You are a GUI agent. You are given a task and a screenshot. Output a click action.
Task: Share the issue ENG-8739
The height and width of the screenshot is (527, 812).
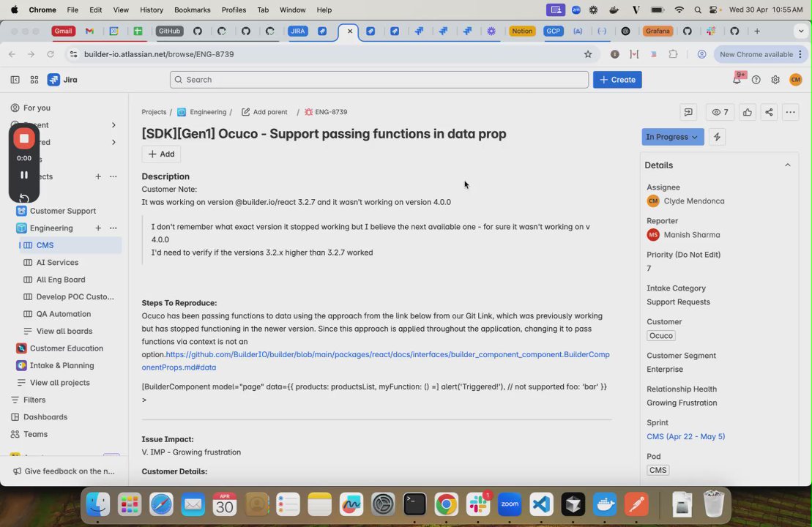click(769, 112)
